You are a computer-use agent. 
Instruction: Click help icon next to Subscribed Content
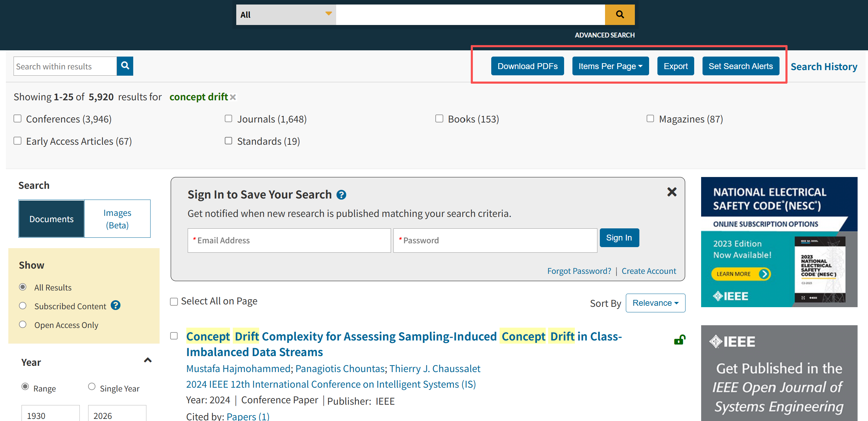pos(116,305)
